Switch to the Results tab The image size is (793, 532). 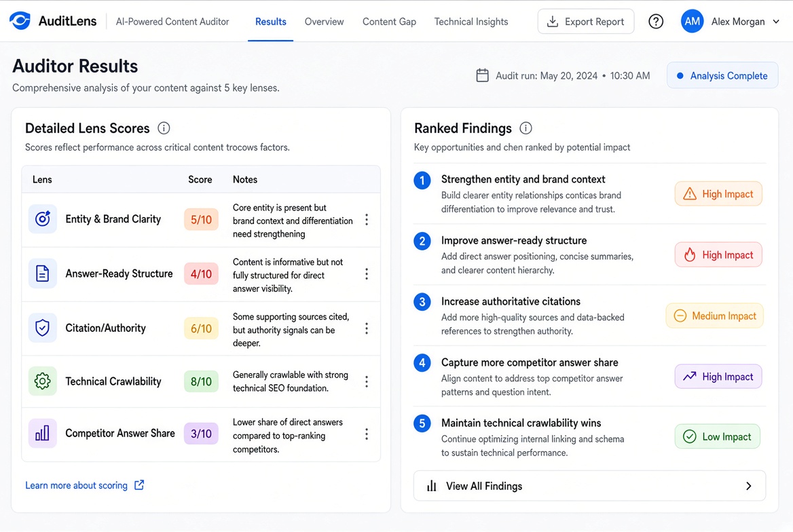(271, 22)
